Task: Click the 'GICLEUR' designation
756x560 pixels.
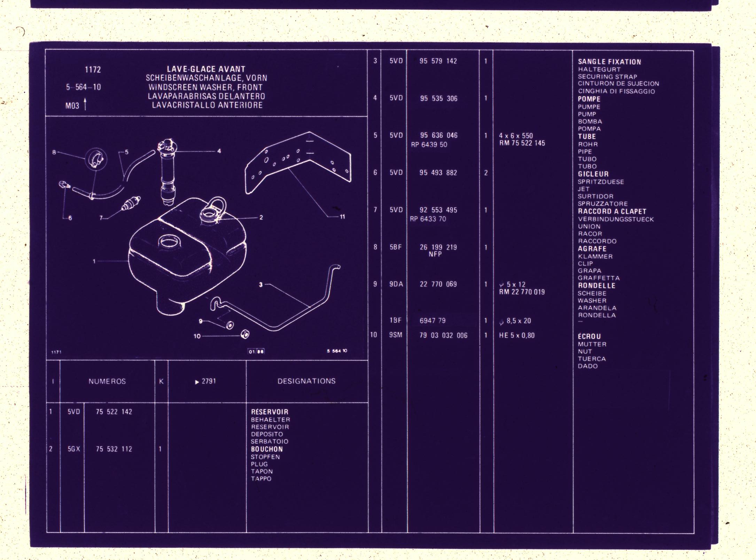Action: coord(593,174)
